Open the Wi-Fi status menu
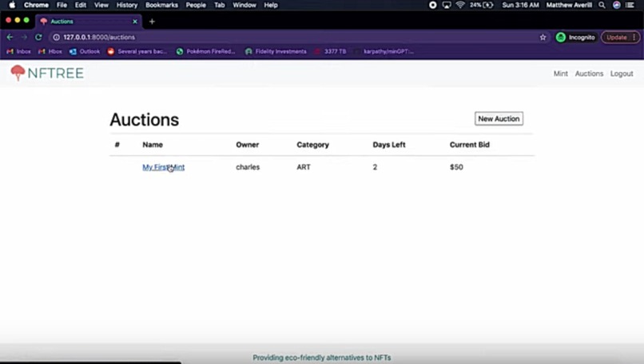644x364 pixels. (x=460, y=5)
